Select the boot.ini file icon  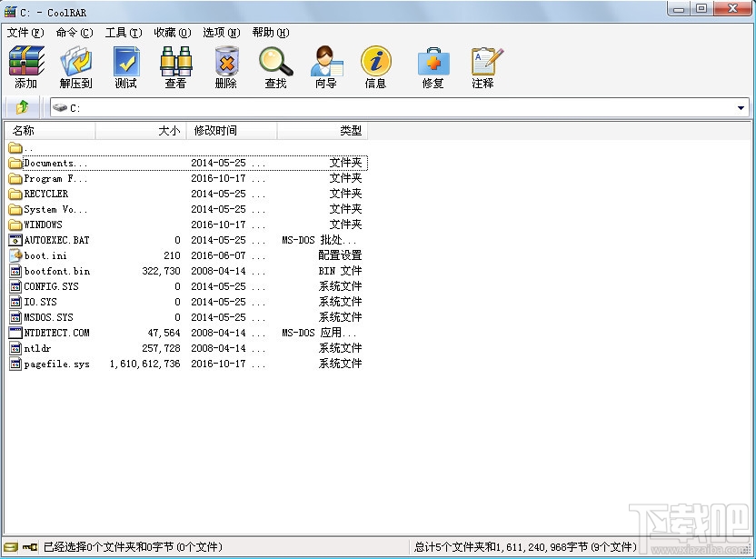(x=15, y=255)
